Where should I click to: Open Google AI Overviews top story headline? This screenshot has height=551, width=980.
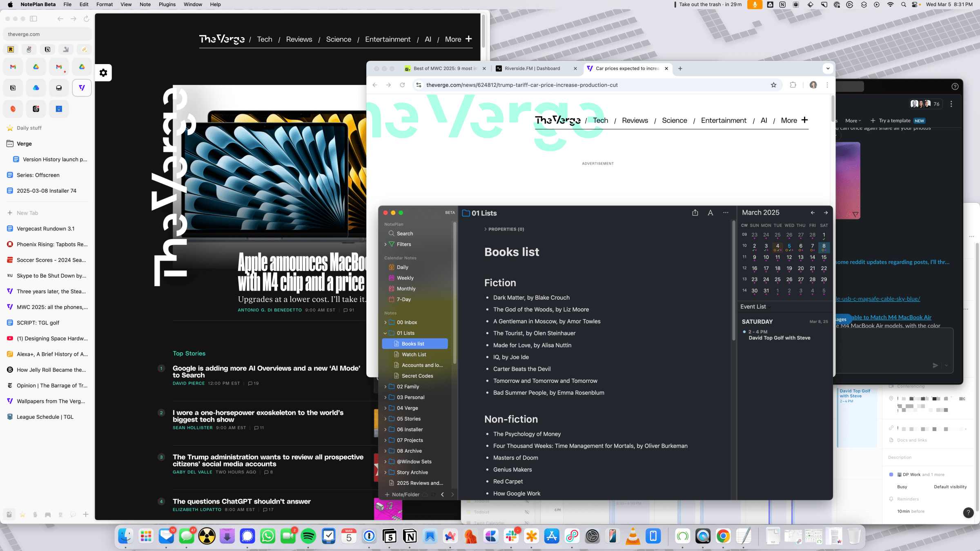point(266,371)
